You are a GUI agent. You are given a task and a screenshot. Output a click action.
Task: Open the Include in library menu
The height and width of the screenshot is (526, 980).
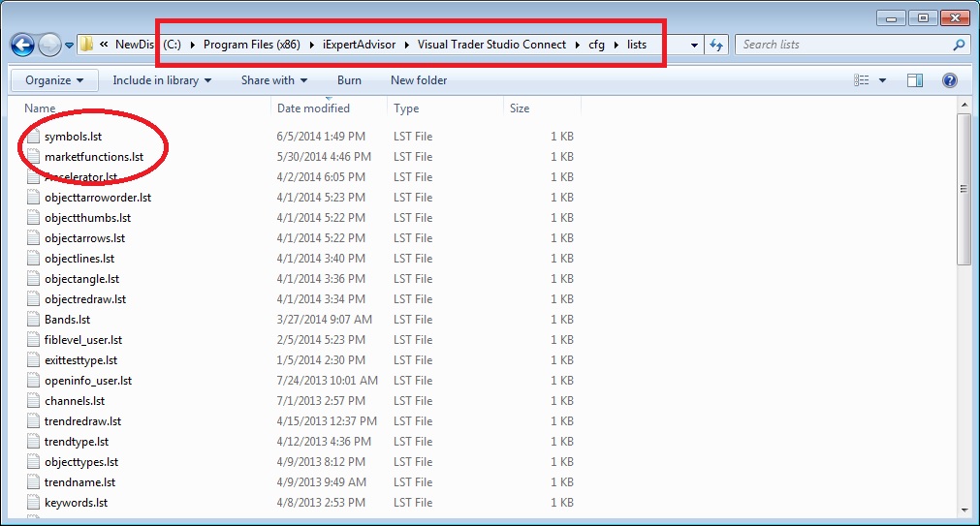pyautogui.click(x=162, y=80)
